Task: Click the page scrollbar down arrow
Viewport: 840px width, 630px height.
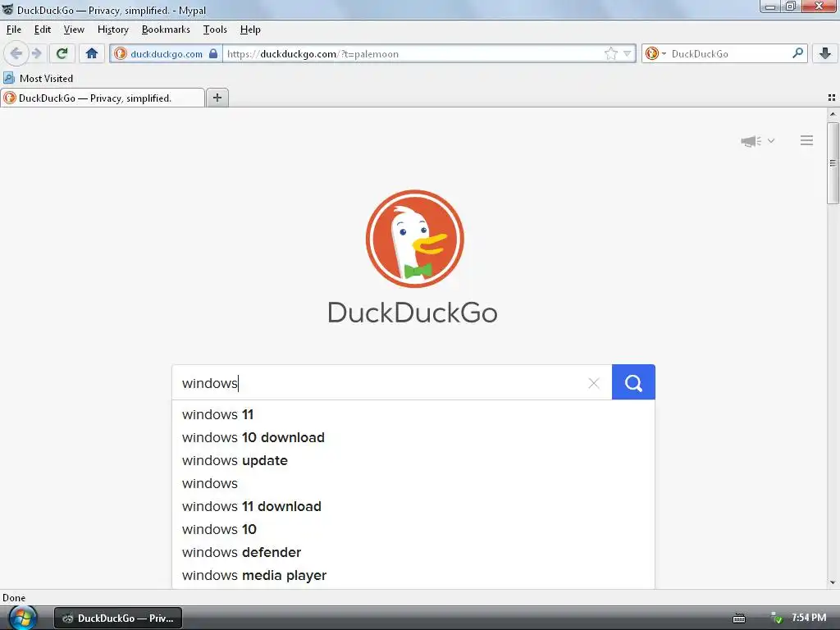Action: [x=833, y=582]
